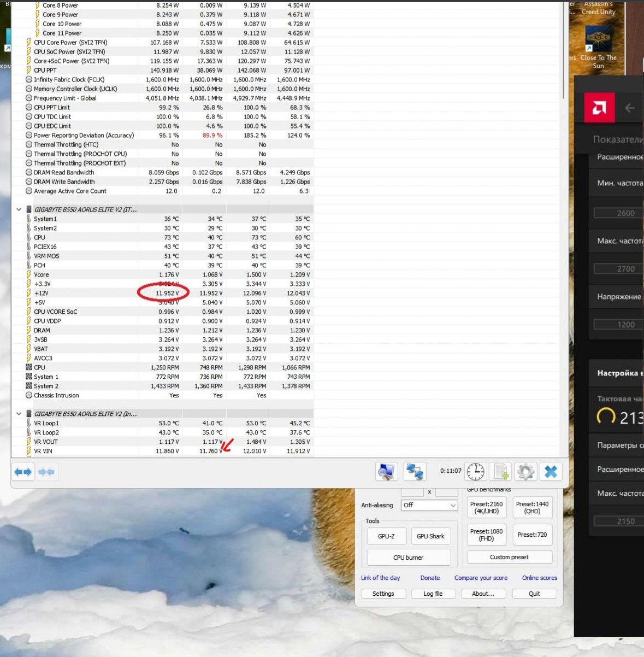Run Preset:1080 (FHD) benchmark
Viewport: 644px width, 657px height.
[486, 535]
